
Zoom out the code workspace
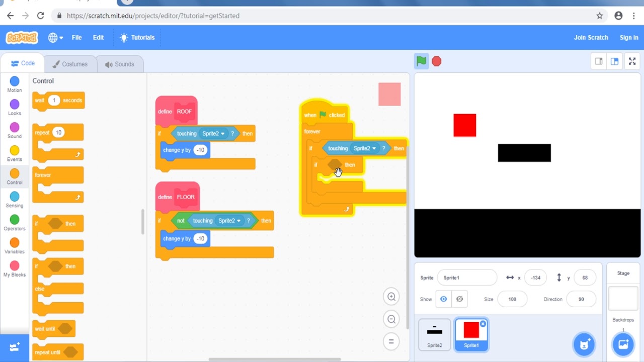pos(391,319)
